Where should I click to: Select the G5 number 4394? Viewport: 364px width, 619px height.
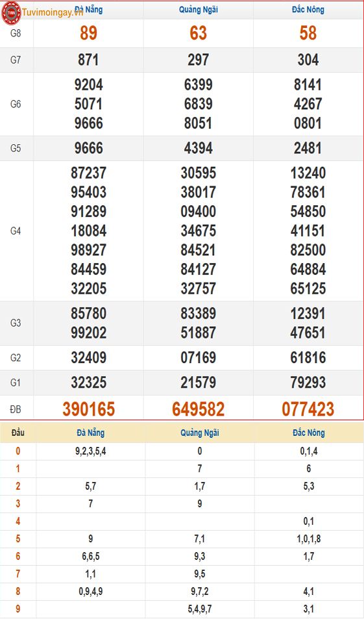pyautogui.click(x=199, y=148)
